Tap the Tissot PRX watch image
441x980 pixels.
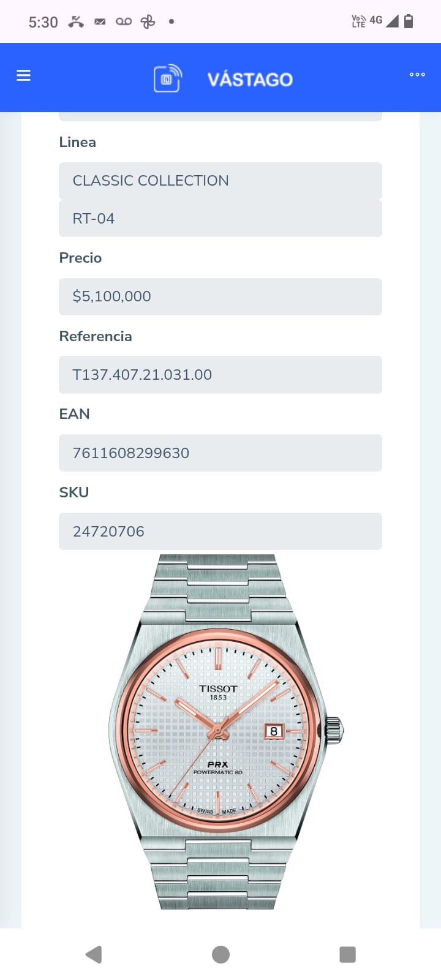click(x=221, y=732)
